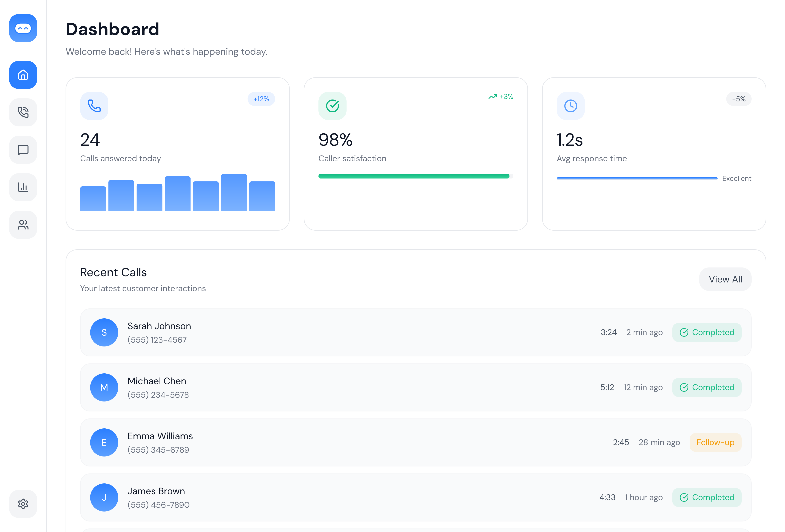Open Settings via the gear icon

click(23, 504)
